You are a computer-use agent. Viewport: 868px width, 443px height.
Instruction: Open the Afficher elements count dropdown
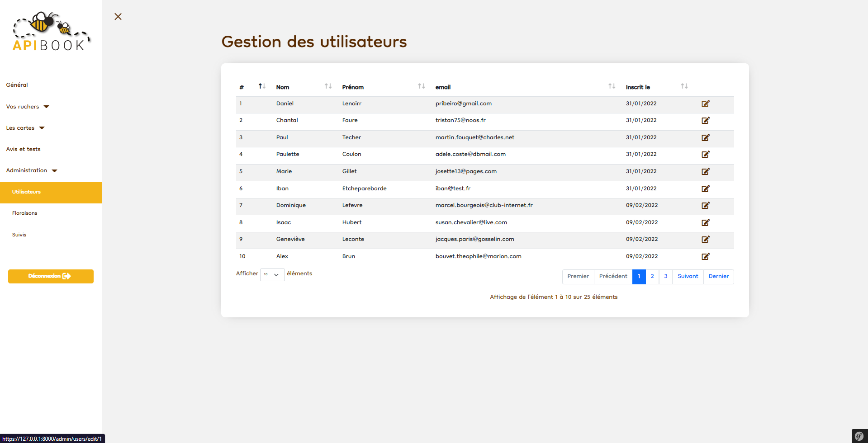(x=272, y=275)
